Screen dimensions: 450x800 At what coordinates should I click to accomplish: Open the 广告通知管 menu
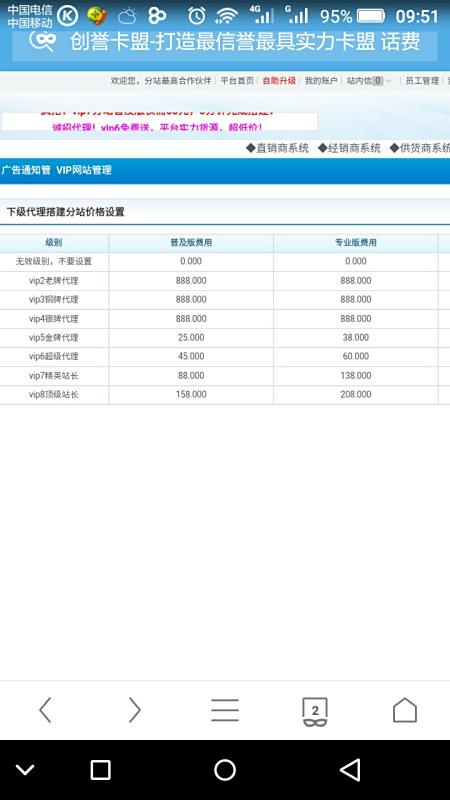26,170
